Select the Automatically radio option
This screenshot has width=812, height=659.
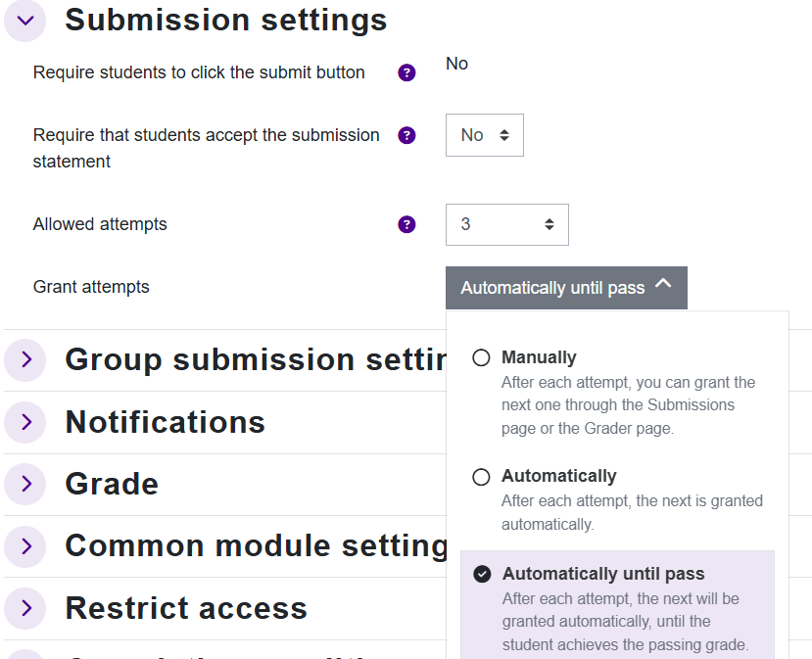pyautogui.click(x=481, y=477)
